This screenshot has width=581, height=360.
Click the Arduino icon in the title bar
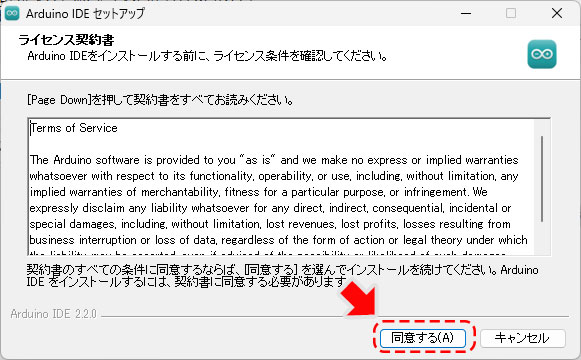tap(12, 14)
